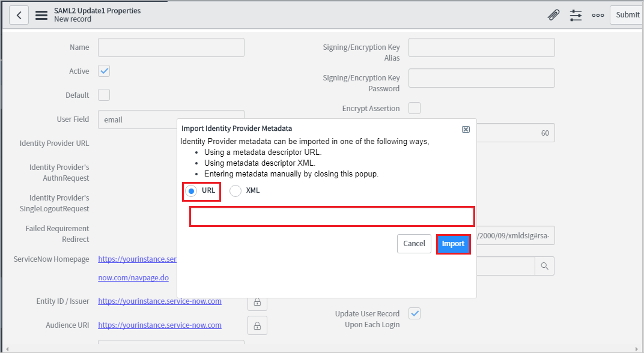Open the ServiceNow Homepage link
The image size is (644, 353).
pyautogui.click(x=137, y=259)
